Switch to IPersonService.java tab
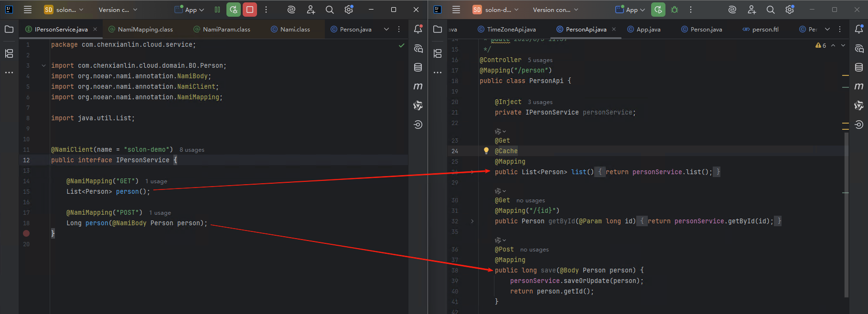Viewport: 868px width, 314px height. point(61,29)
